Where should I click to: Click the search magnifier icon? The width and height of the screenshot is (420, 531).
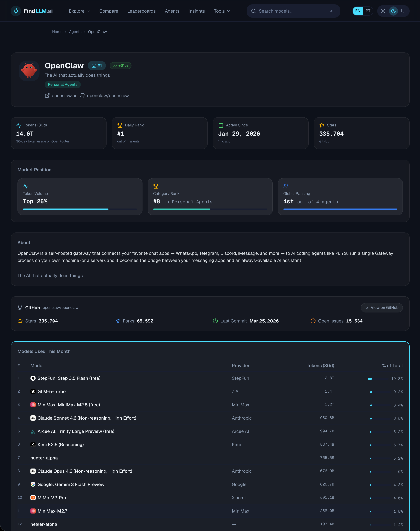point(254,11)
